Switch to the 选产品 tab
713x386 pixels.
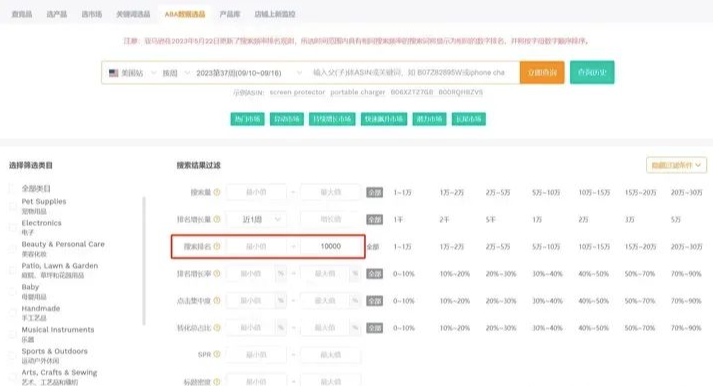coord(56,14)
